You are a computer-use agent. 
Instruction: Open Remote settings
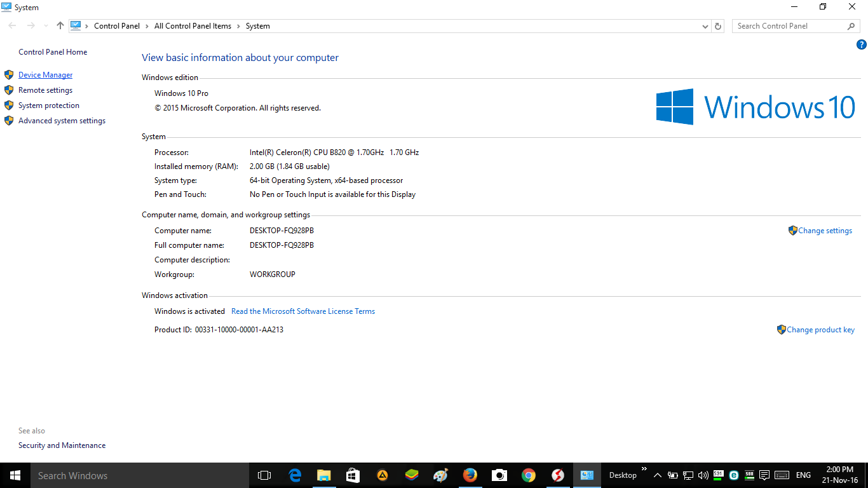pos(45,90)
